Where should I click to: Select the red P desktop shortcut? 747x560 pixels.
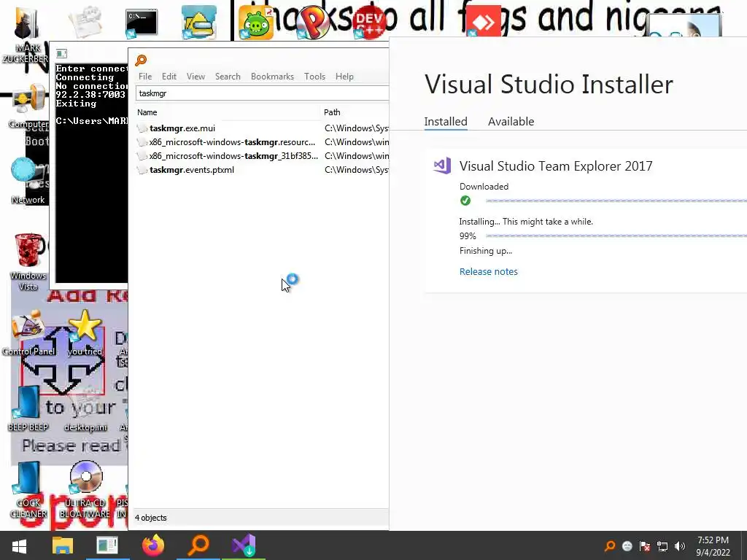pos(313,23)
